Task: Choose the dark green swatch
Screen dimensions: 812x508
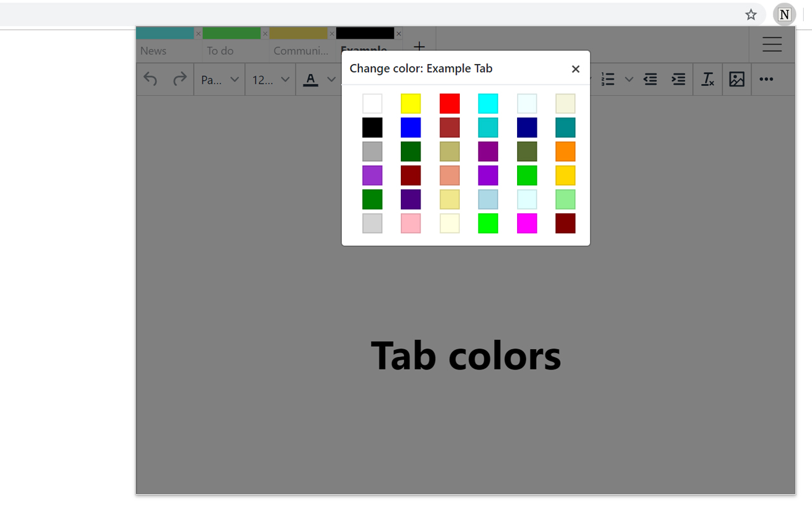Action: click(411, 151)
